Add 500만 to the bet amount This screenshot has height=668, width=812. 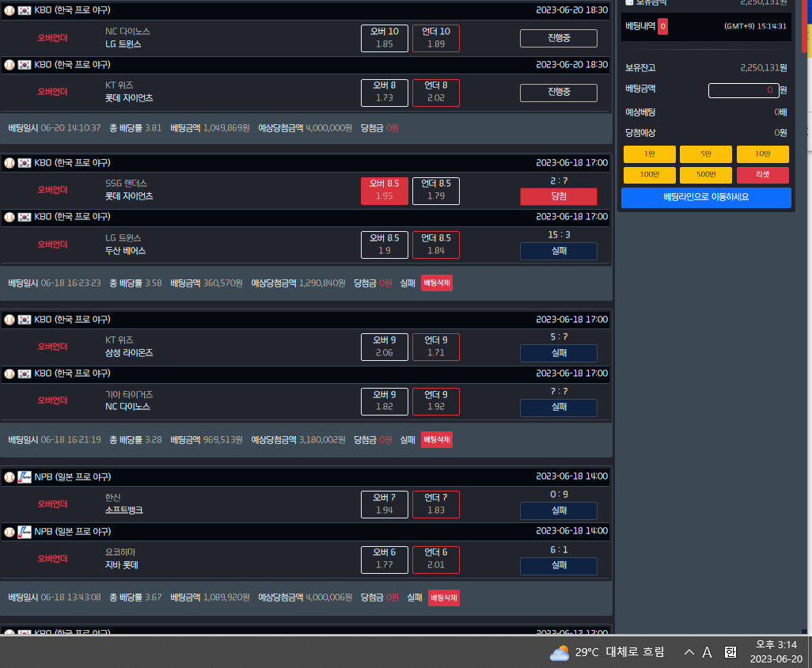pyautogui.click(x=706, y=174)
